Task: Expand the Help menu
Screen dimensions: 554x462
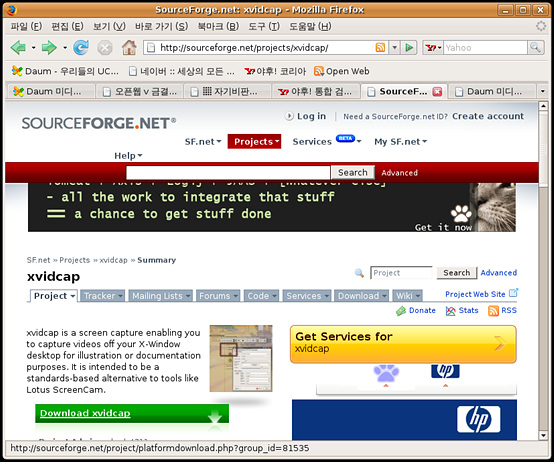Action: pos(128,156)
